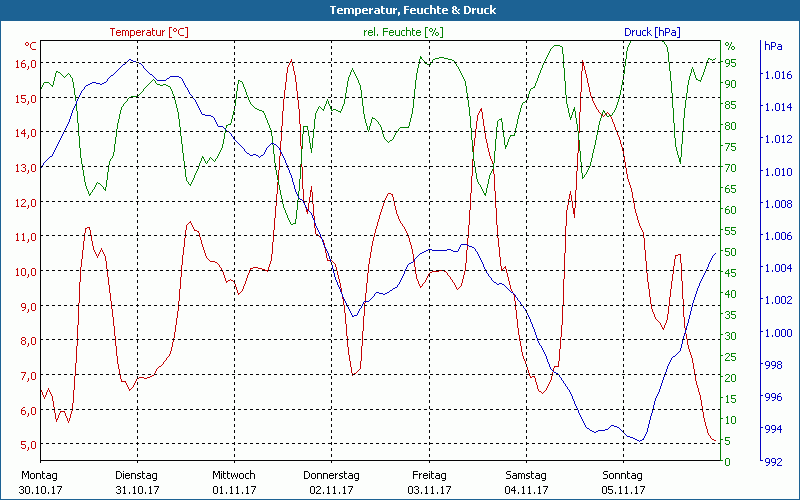Screen dimensions: 800x500
Task: Click the '1.016' pressure axis tick
Action: [777, 75]
